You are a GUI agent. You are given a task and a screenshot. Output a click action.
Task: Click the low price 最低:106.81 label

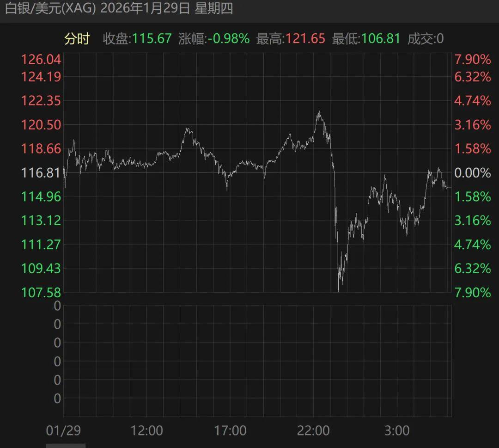click(365, 39)
